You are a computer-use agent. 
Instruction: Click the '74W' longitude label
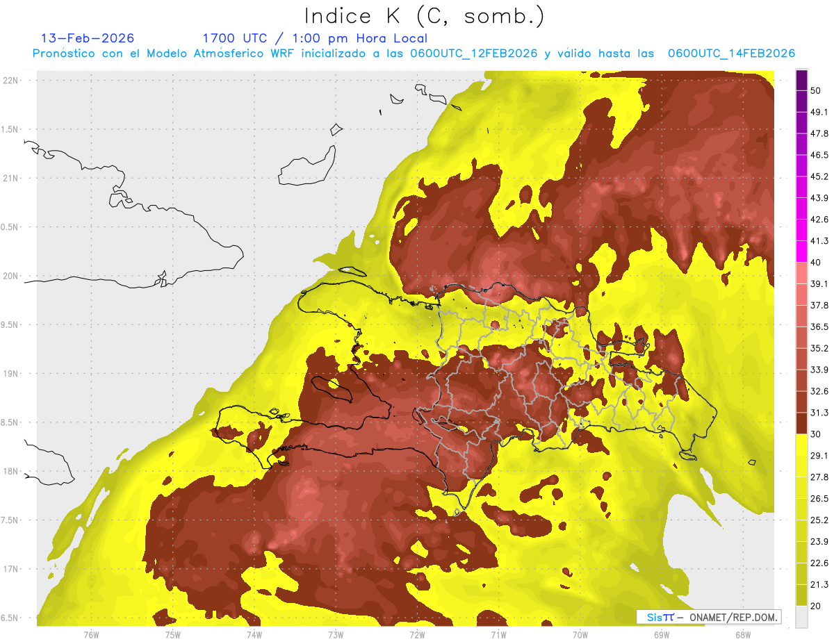tap(254, 634)
